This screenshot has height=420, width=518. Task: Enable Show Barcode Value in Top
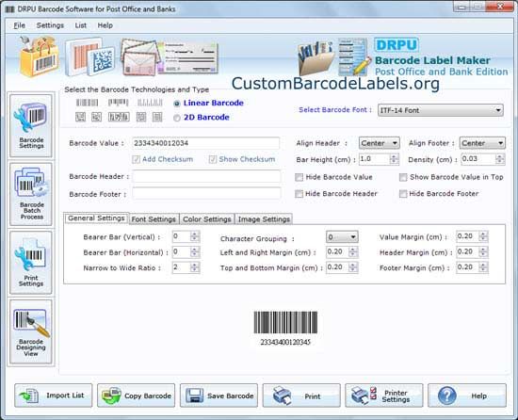[x=403, y=177]
